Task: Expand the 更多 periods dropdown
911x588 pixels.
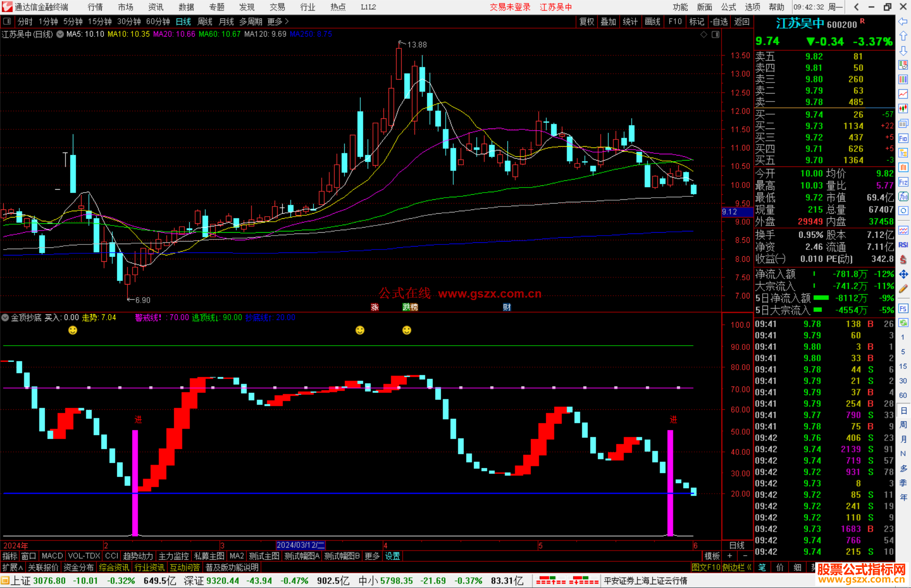Action: coord(278,21)
